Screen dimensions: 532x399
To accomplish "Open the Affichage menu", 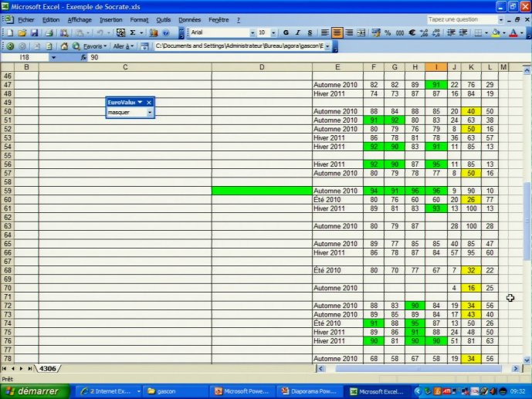I will (x=80, y=20).
